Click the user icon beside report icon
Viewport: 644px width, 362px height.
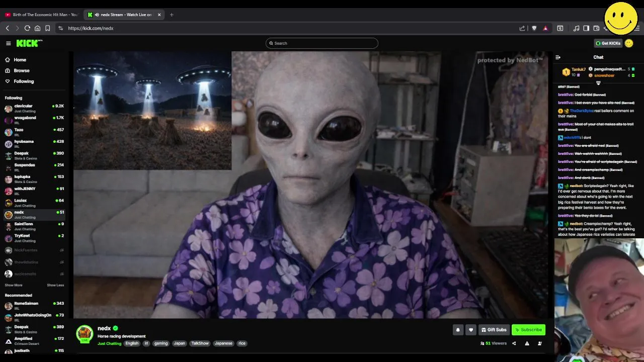(x=540, y=343)
